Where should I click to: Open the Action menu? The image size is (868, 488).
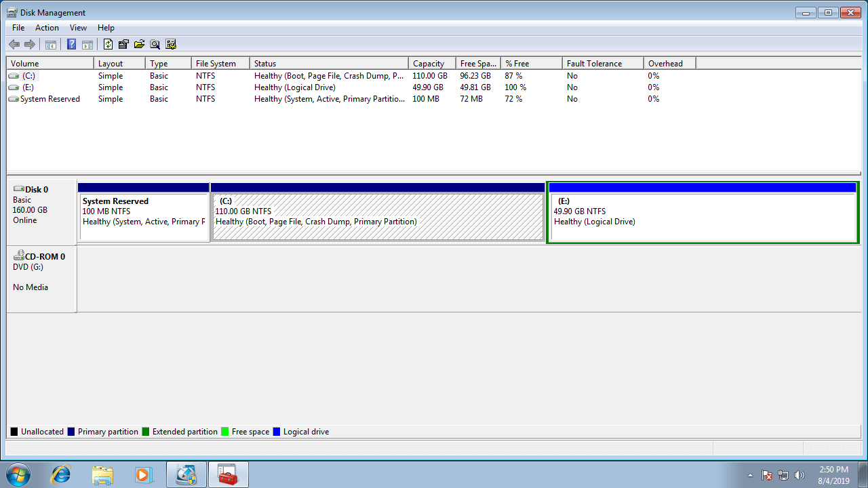pos(47,28)
